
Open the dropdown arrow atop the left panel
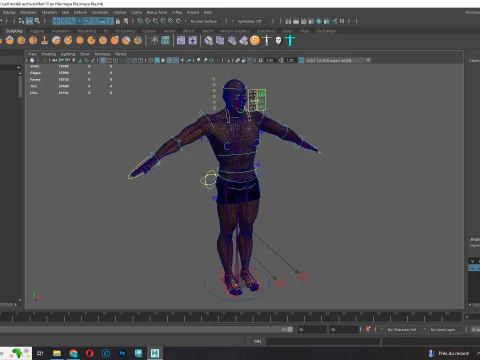(18, 67)
